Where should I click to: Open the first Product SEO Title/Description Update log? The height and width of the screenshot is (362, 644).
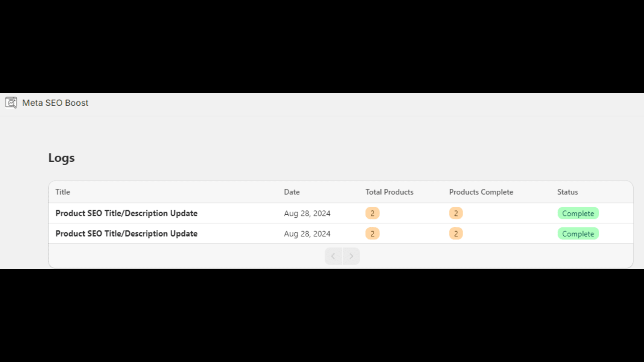point(126,213)
